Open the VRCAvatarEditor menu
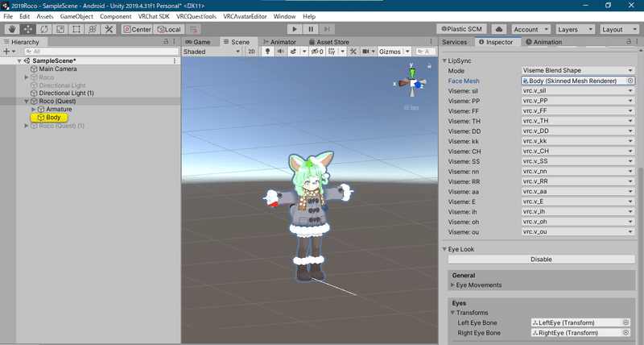The height and width of the screenshot is (345, 644). [x=245, y=16]
